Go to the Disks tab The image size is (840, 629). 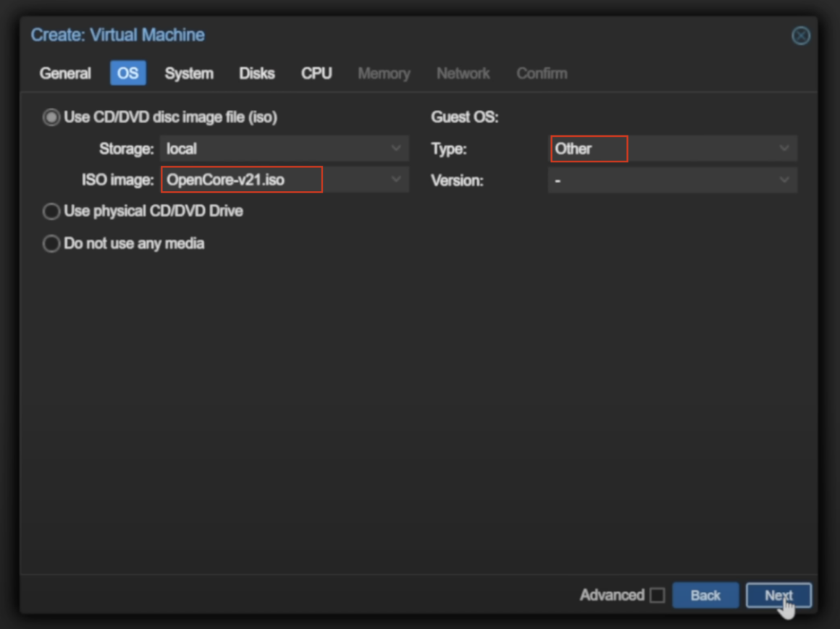256,73
